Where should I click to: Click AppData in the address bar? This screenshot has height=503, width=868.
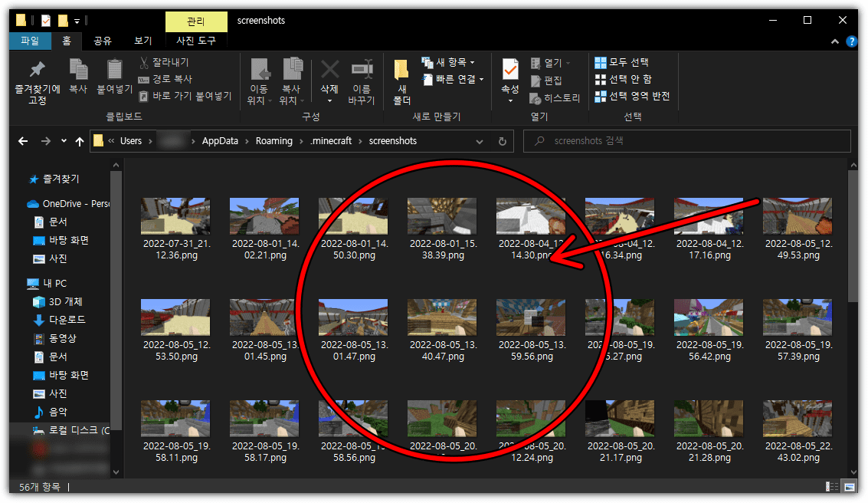click(220, 141)
